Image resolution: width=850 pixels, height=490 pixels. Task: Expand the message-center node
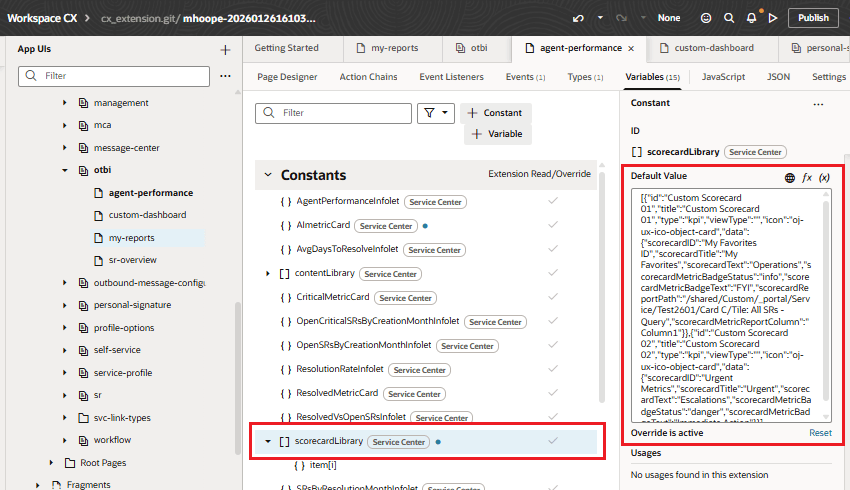(x=65, y=147)
